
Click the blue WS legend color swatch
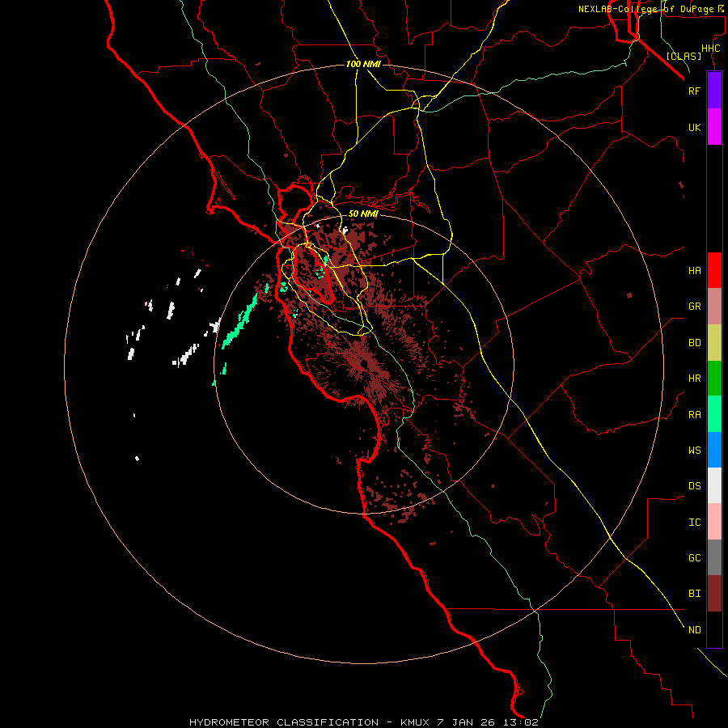tap(714, 450)
